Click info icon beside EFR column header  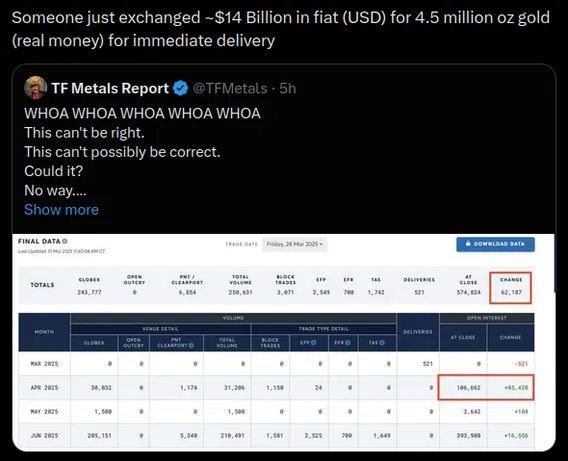point(347,343)
